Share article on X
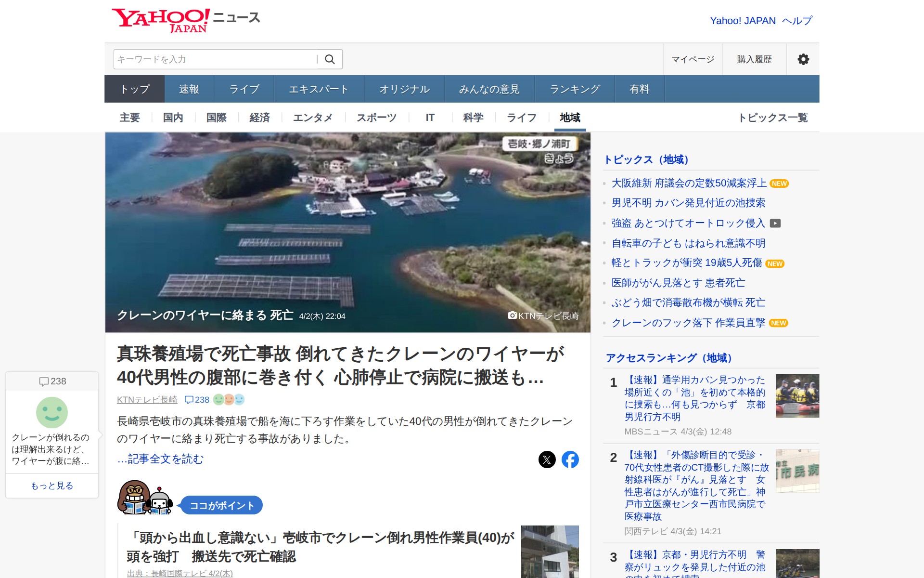924x578 pixels. coord(547,460)
